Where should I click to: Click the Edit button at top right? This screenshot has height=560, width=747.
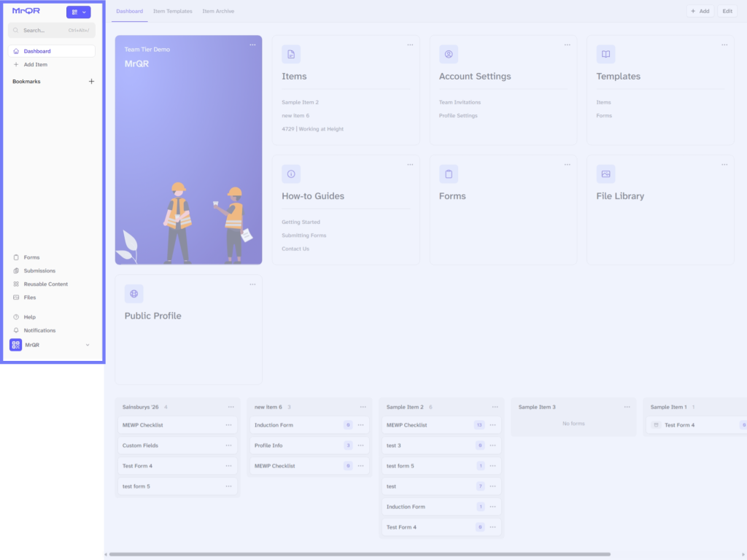coord(727,11)
